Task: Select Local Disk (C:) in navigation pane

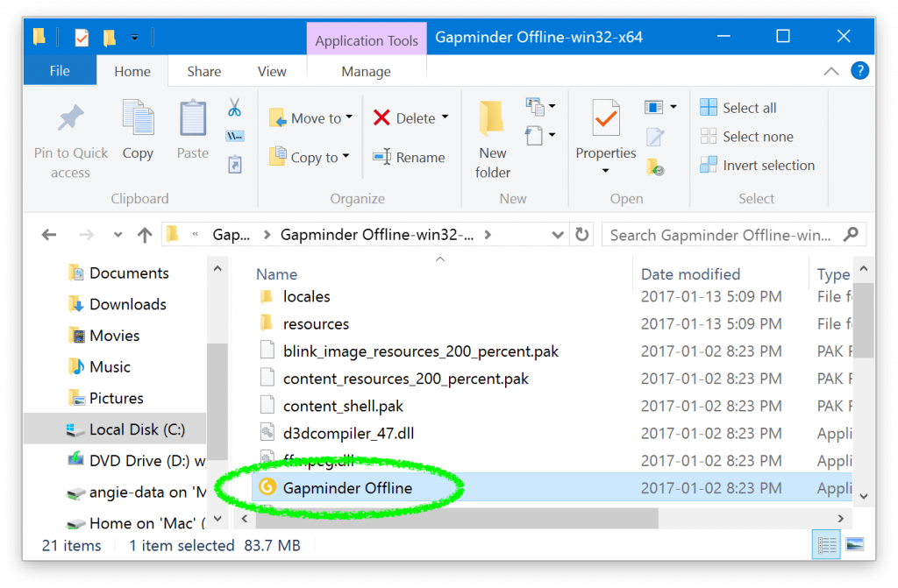Action: click(115, 429)
